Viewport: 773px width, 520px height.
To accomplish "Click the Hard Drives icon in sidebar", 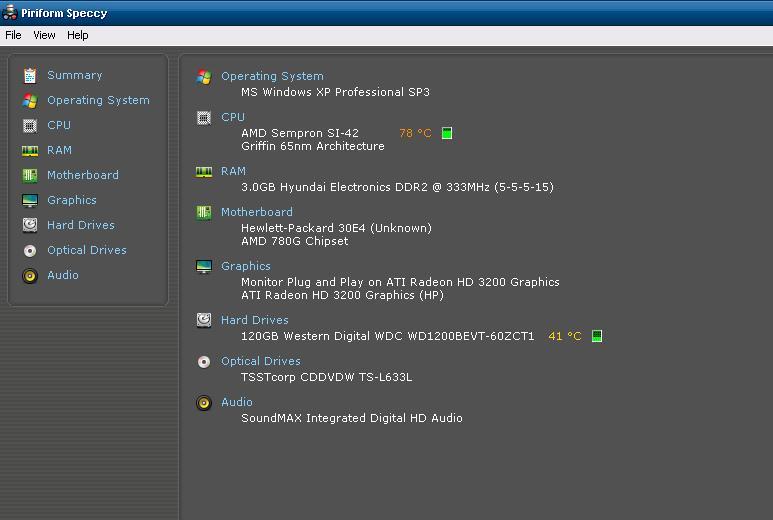I will (x=30, y=225).
